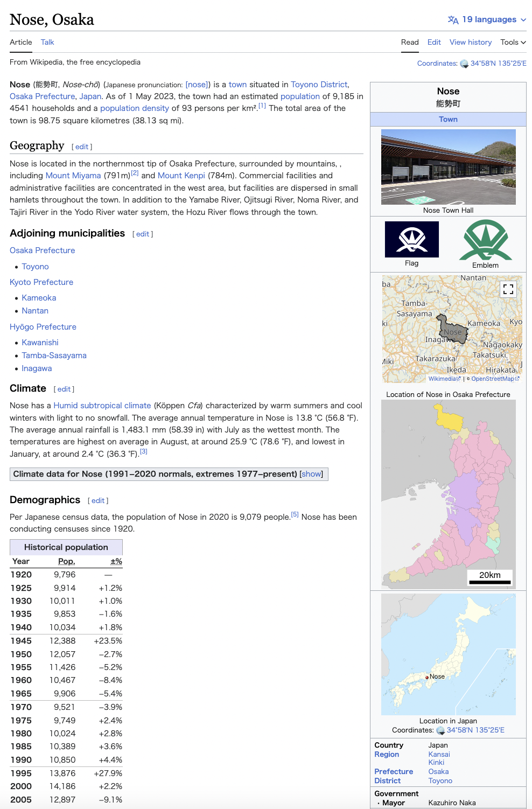Select the 1995 population value 13,876
Image resolution: width=532 pixels, height=809 pixels.
(x=63, y=773)
